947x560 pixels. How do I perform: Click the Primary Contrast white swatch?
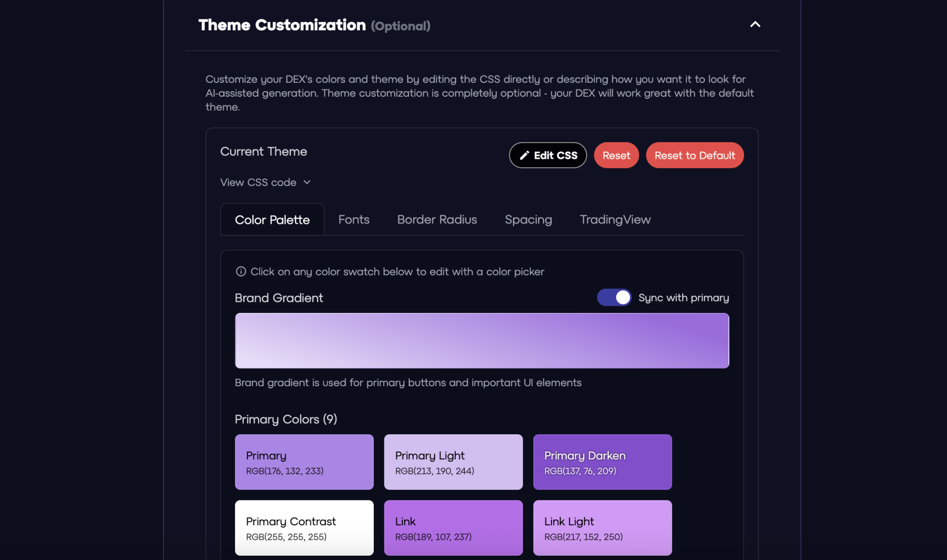304,528
